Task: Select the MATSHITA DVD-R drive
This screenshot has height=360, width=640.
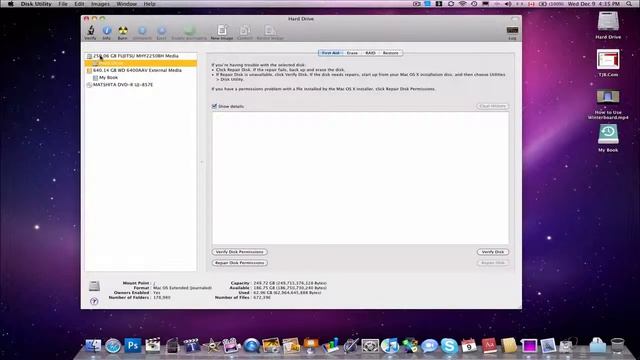Action: pos(140,85)
